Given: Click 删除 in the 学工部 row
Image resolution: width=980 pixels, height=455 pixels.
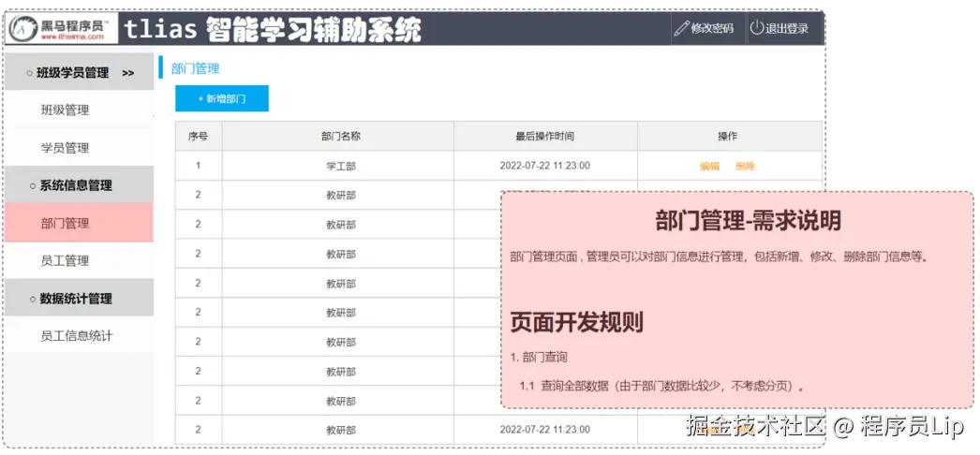Looking at the screenshot, I should point(745,166).
